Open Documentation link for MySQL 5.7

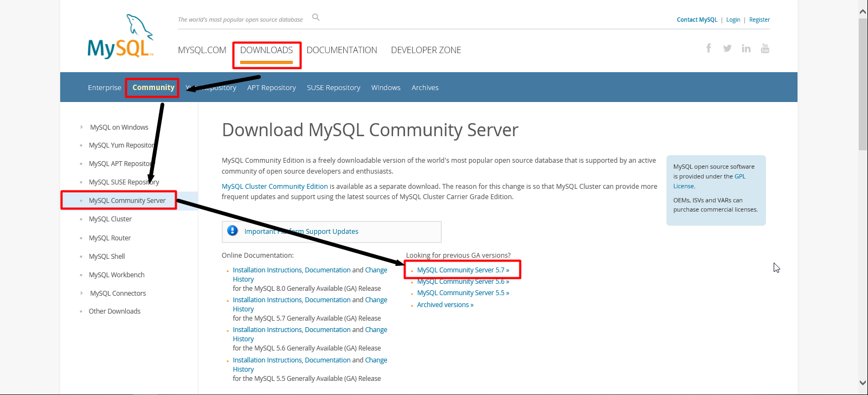327,300
